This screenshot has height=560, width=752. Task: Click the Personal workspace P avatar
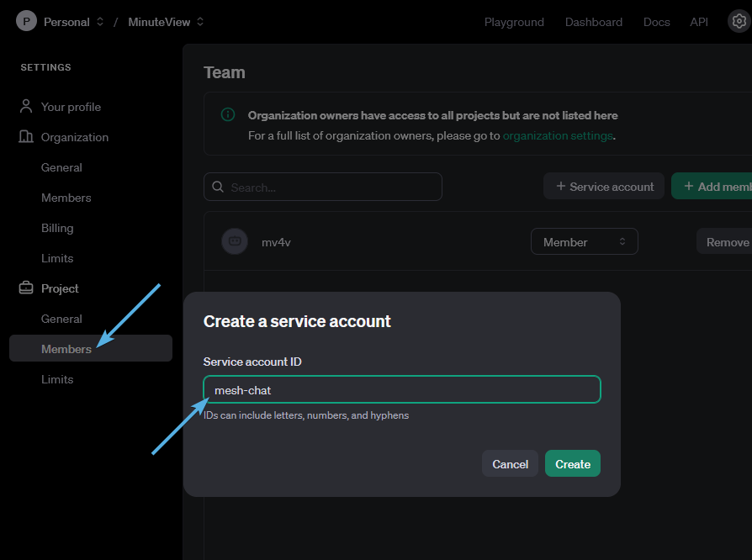tap(24, 20)
